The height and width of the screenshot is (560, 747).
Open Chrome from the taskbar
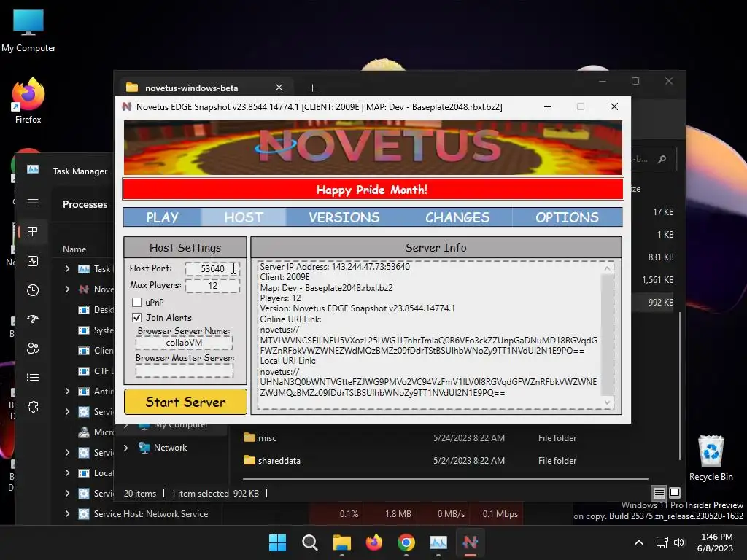[x=406, y=542]
